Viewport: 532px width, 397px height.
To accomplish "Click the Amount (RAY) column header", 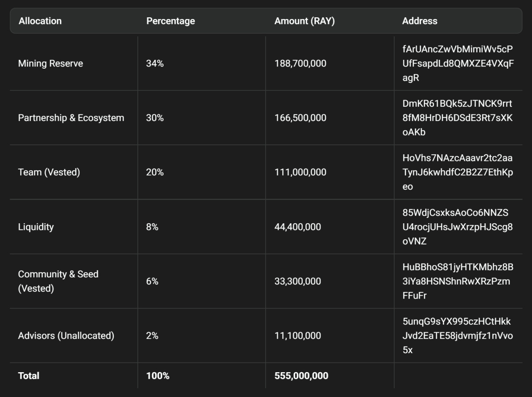I will click(305, 21).
